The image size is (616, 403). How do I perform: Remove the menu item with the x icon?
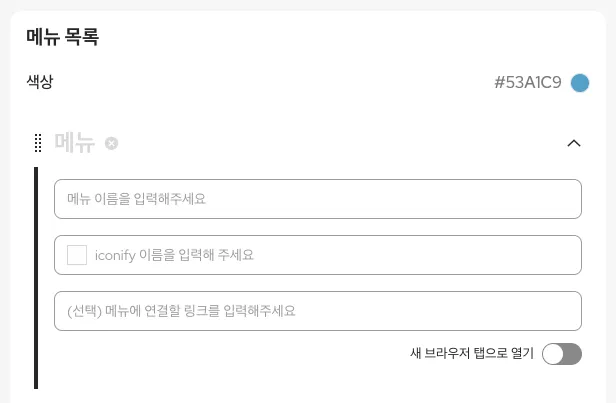point(112,143)
